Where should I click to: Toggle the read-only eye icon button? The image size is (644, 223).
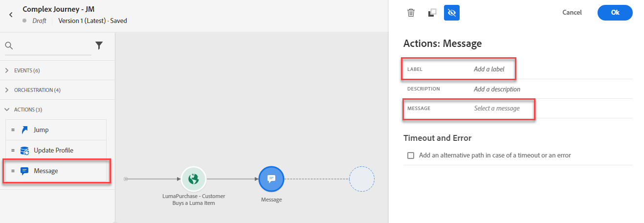[452, 13]
